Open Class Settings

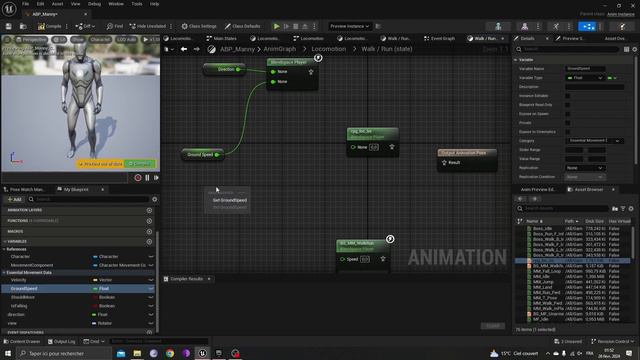(x=199, y=26)
